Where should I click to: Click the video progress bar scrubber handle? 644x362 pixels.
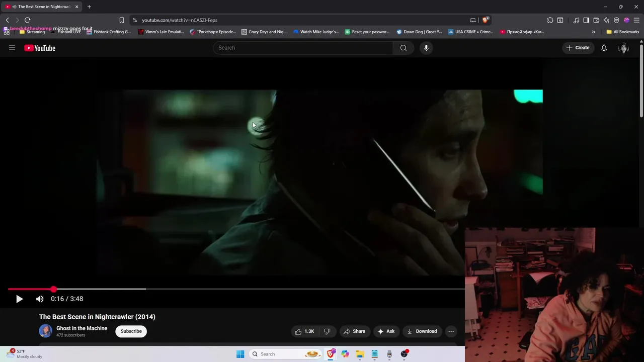tap(53, 289)
